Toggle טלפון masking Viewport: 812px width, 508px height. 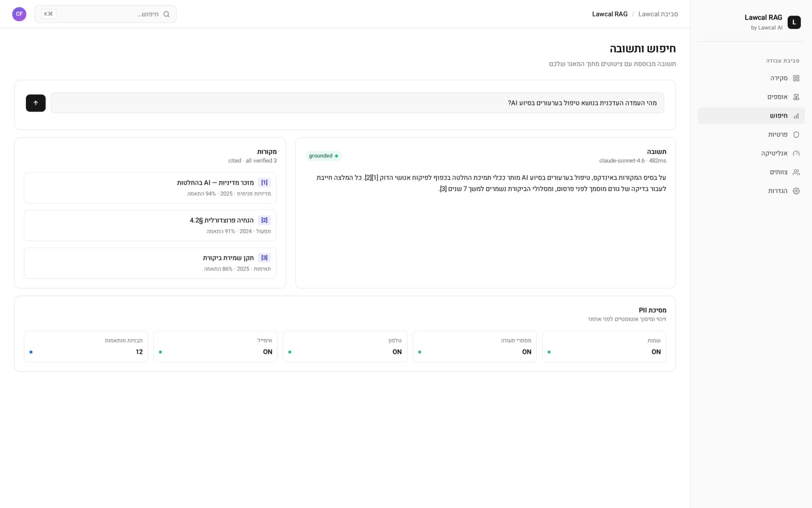[345, 347]
